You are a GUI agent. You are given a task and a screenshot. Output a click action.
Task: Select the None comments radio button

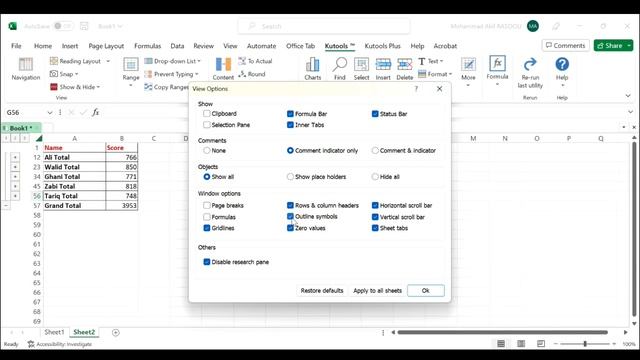[x=207, y=150]
